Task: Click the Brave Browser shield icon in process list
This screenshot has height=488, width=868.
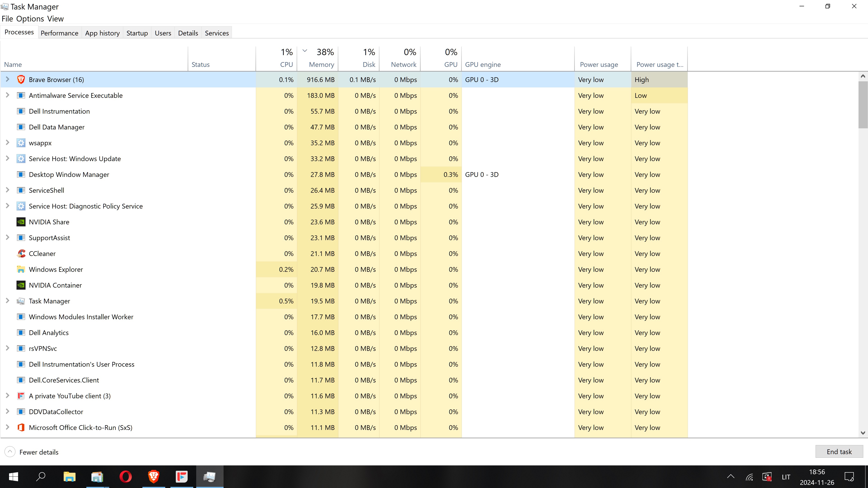Action: pos(21,80)
